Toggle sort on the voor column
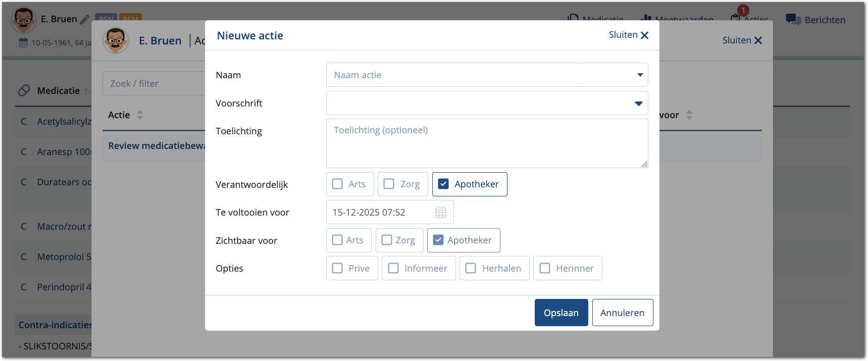Screen dimensions: 868x361 [x=689, y=115]
